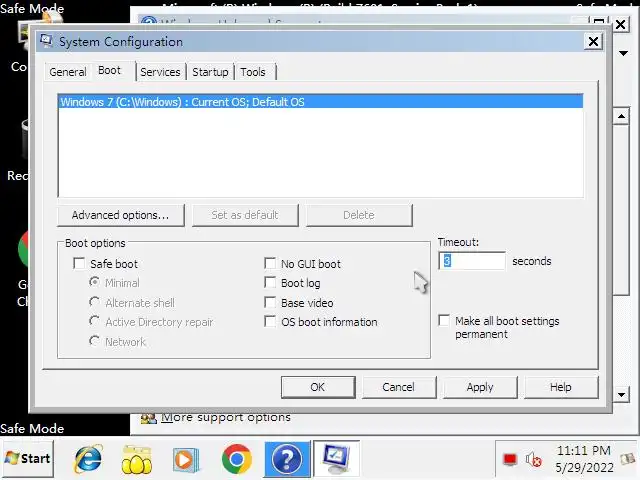Screen dimensions: 640x480
Task: Select Active Directory repair radio button
Action: [x=94, y=321]
